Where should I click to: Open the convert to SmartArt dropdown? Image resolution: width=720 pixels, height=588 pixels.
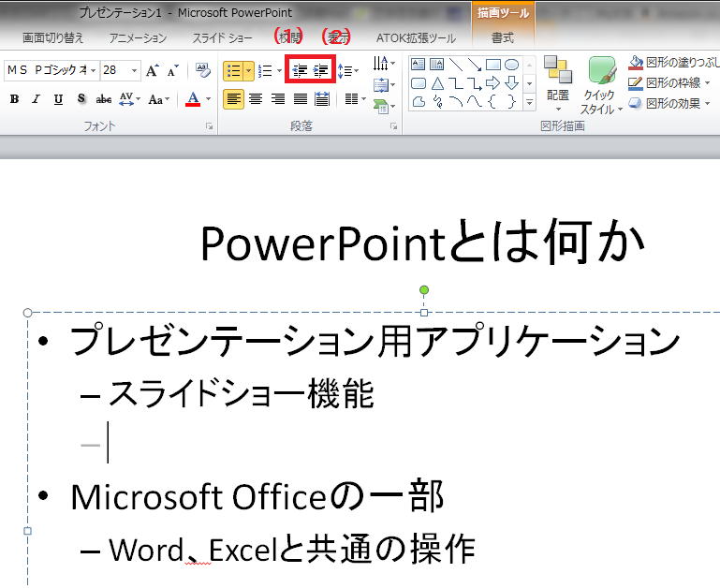384,107
